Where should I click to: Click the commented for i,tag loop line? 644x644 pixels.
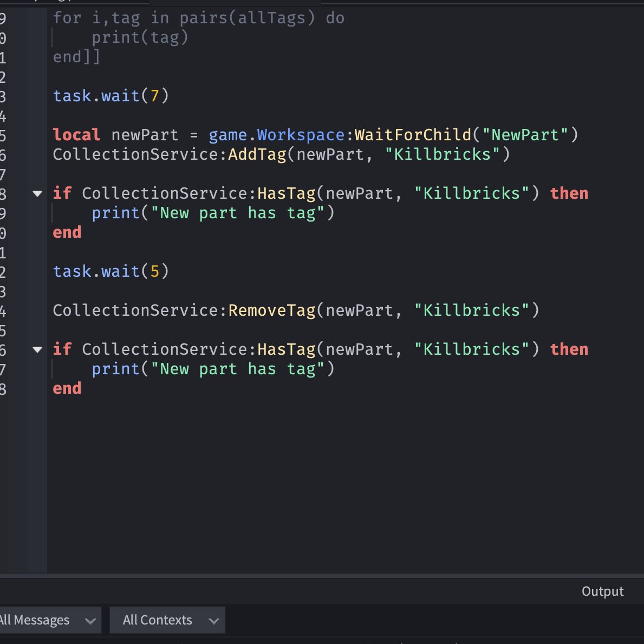tap(199, 18)
